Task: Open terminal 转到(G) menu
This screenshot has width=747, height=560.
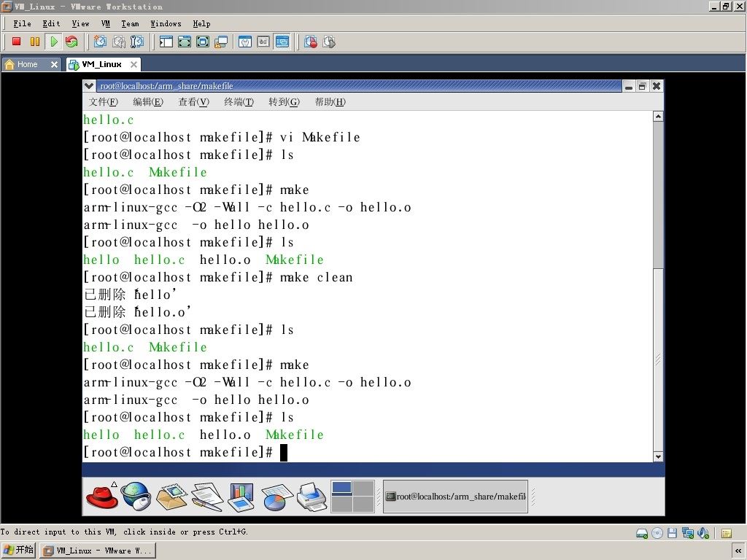Action: click(285, 102)
